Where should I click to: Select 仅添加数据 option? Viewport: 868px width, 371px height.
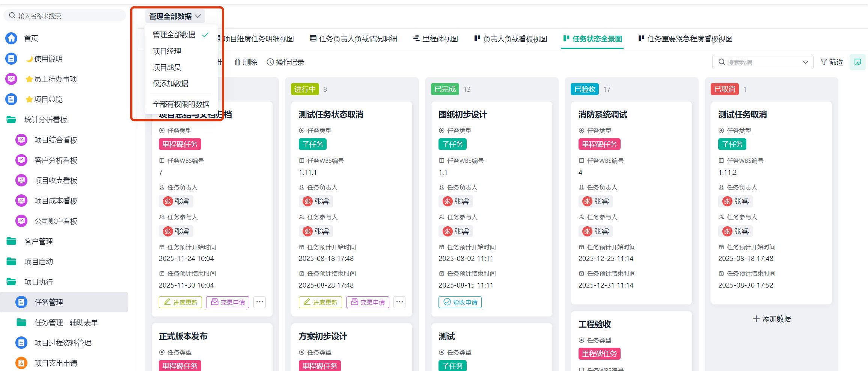(x=181, y=83)
